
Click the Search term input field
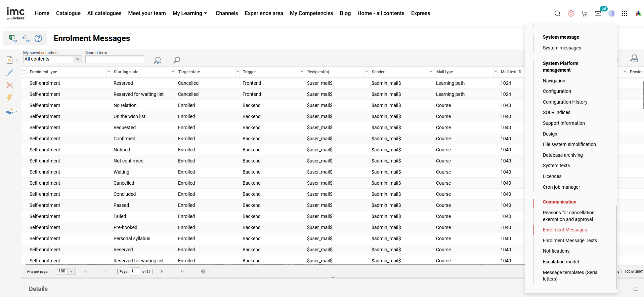115,59
